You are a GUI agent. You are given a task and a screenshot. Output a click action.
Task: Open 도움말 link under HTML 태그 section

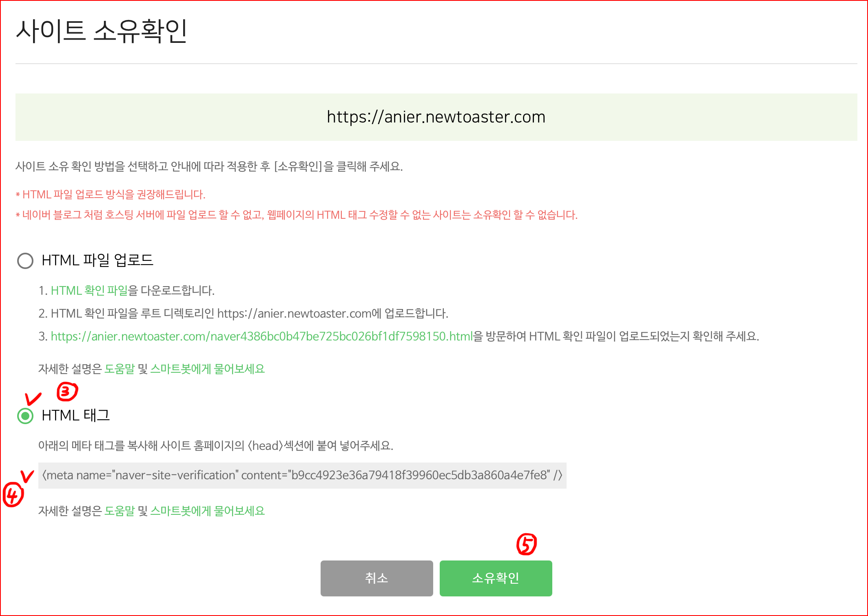coord(120,511)
